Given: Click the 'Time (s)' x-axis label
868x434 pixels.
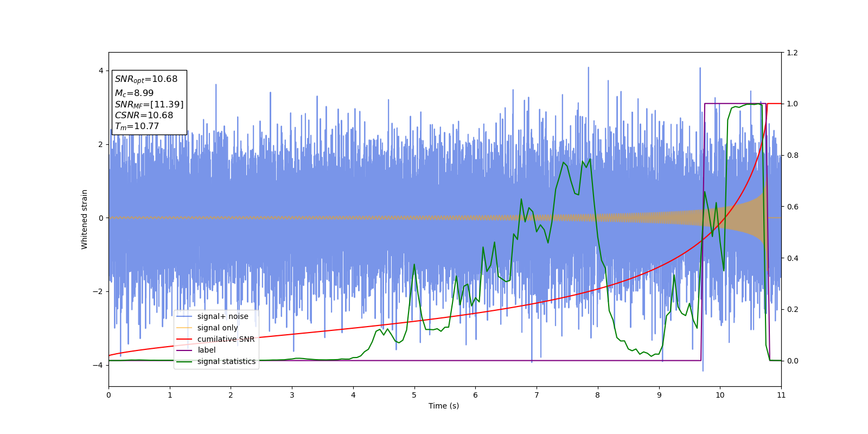Looking at the screenshot, I should click(444, 406).
